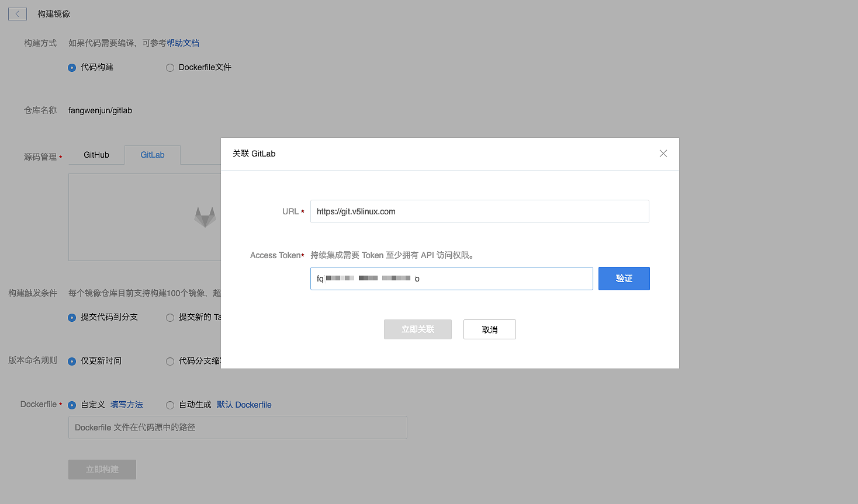
Task: Open the 默认 Dockerfile link
Action: (x=244, y=405)
